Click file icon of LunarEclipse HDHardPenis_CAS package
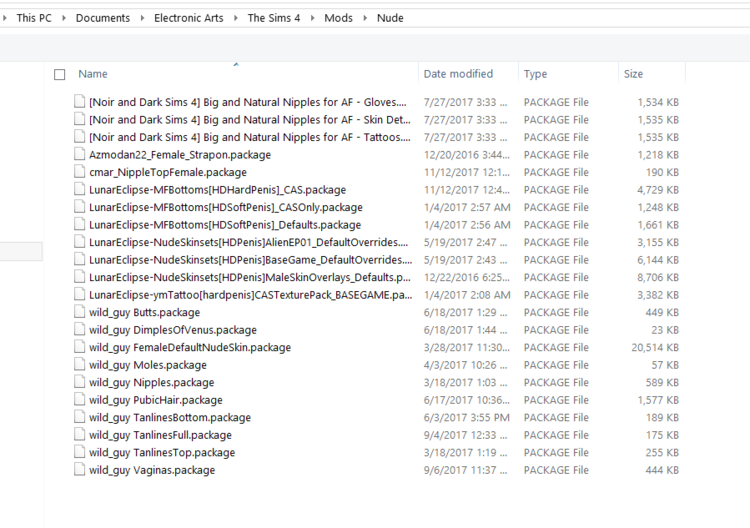Screen dimensions: 750x528 (x=79, y=189)
